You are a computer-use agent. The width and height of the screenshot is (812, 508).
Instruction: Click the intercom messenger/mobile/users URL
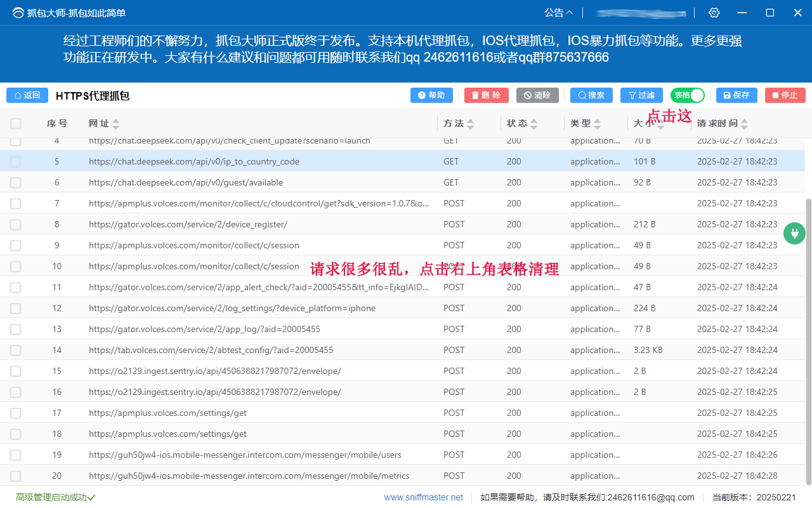pos(245,455)
